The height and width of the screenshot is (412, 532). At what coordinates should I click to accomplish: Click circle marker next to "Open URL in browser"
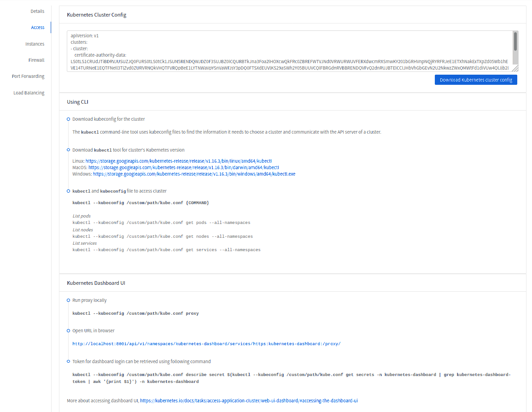tap(68, 330)
